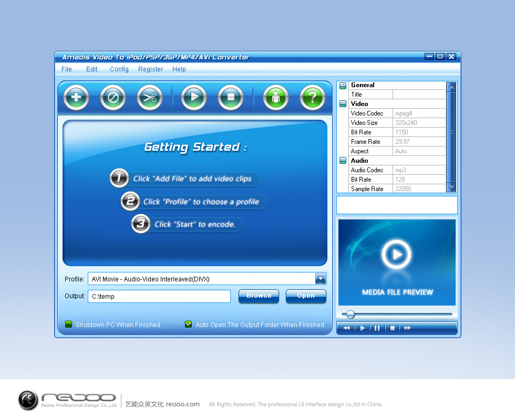This screenshot has height=420, width=515.
Task: Pause the preview playback
Action: click(x=377, y=328)
